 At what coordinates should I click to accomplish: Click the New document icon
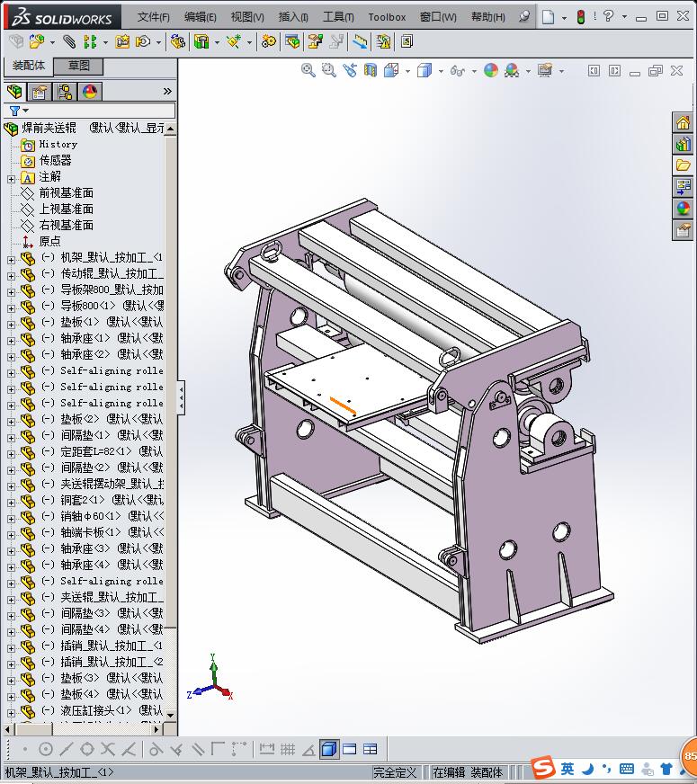[x=549, y=17]
